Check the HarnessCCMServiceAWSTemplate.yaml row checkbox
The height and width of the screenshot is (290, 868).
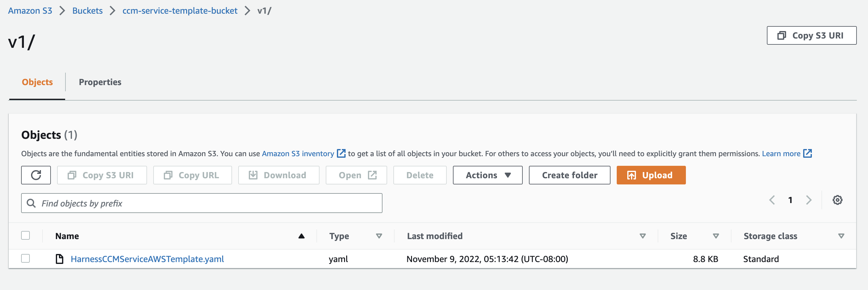point(26,259)
